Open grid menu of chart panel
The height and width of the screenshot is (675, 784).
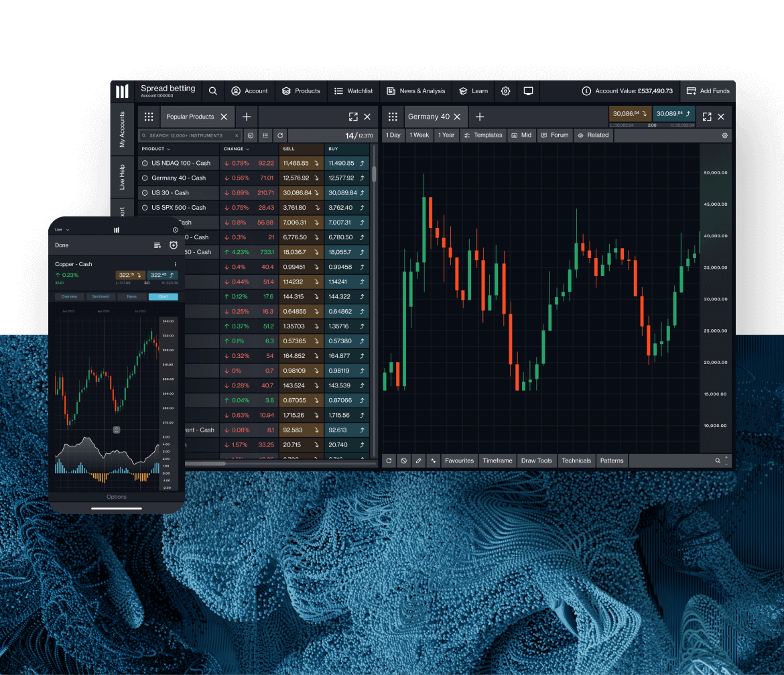[393, 117]
